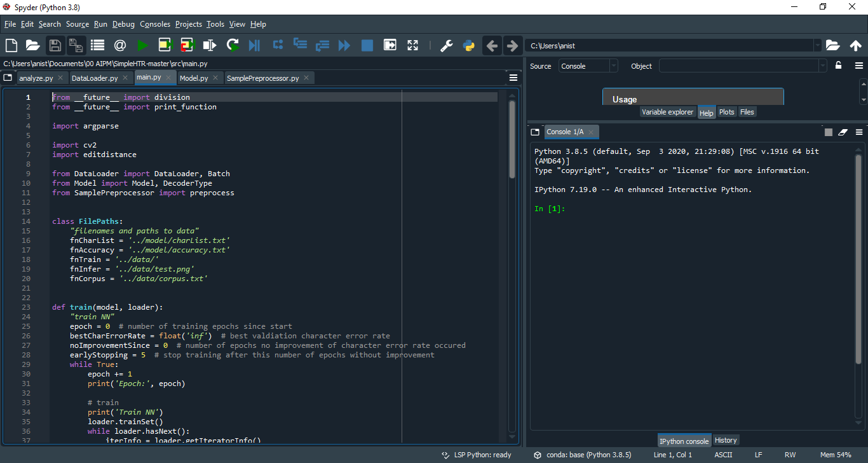The height and width of the screenshot is (463, 868).
Task: Open the Consoles menu
Action: pyautogui.click(x=155, y=24)
